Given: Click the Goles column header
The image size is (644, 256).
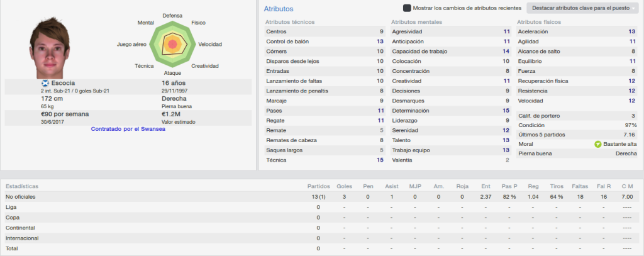Looking at the screenshot, I should coord(344,187).
